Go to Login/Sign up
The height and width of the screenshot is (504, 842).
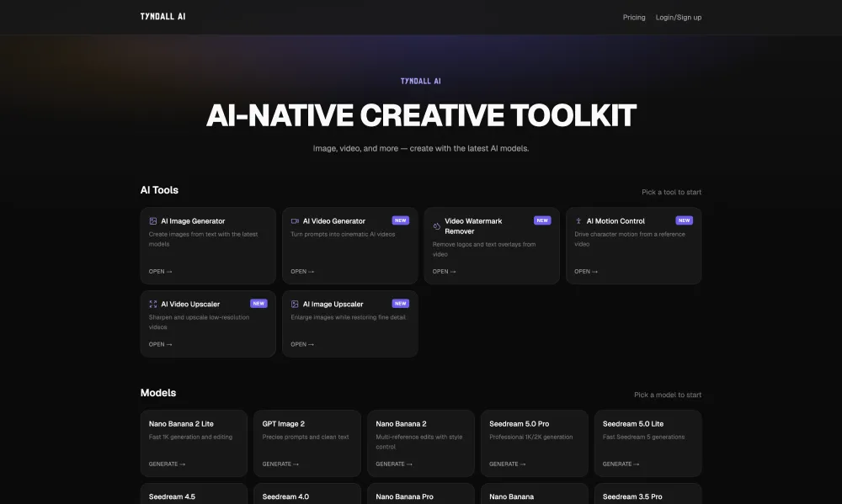(x=679, y=17)
